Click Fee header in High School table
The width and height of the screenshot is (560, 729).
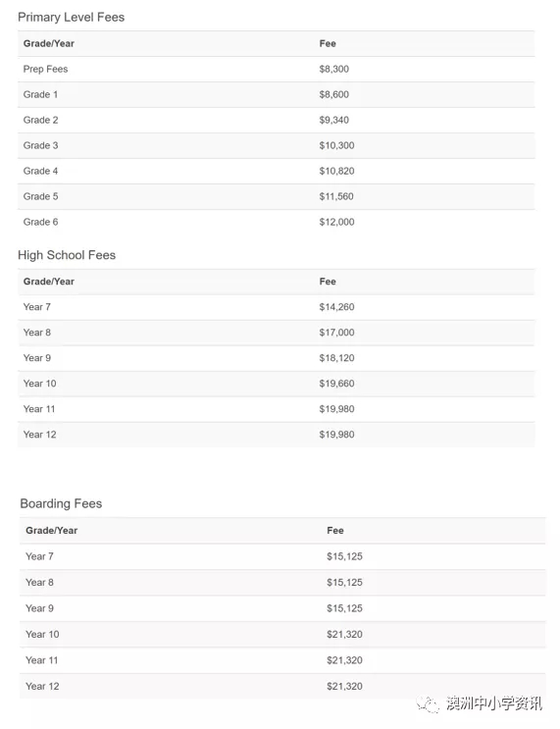point(328,282)
